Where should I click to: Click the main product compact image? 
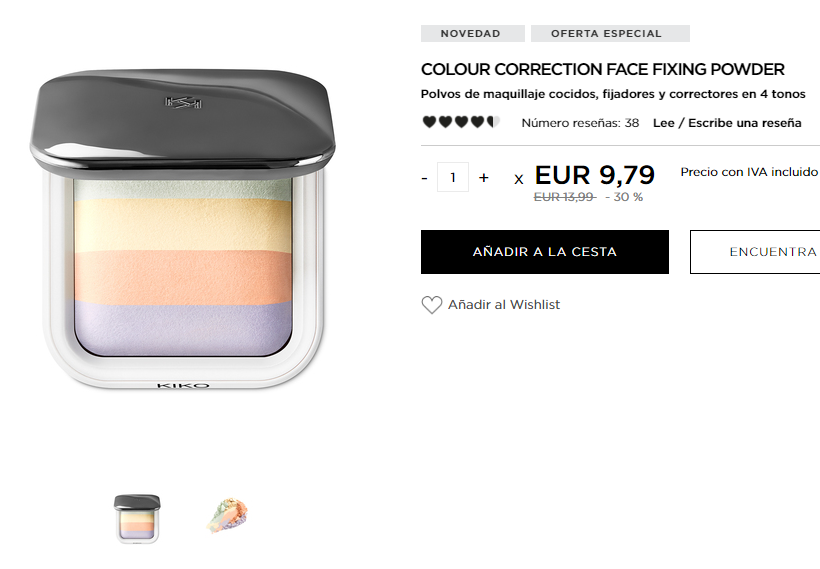(183, 229)
